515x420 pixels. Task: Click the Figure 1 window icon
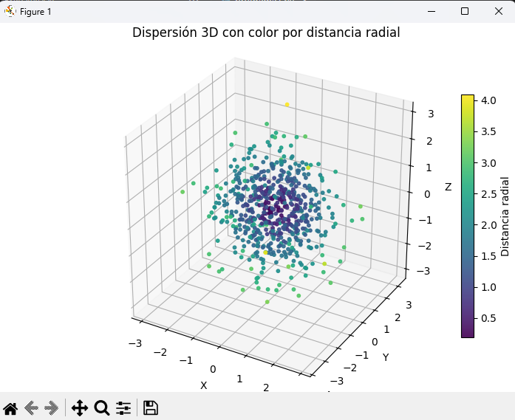tap(10, 11)
